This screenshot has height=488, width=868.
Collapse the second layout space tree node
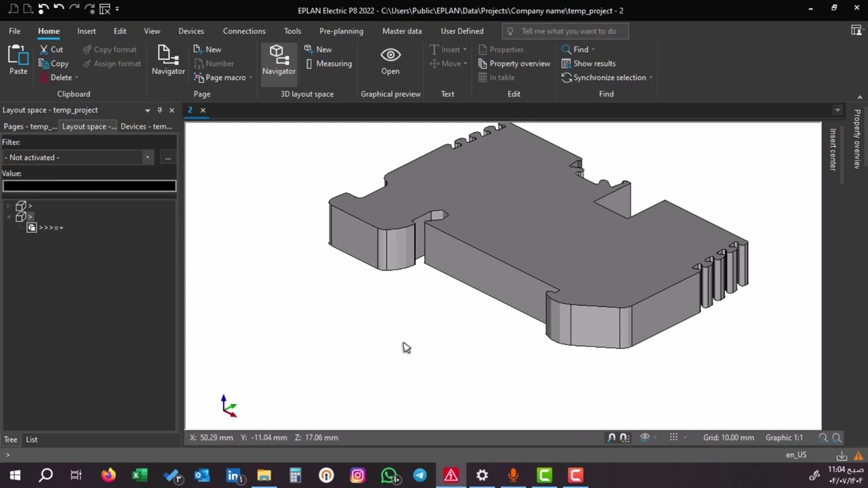coord(9,217)
